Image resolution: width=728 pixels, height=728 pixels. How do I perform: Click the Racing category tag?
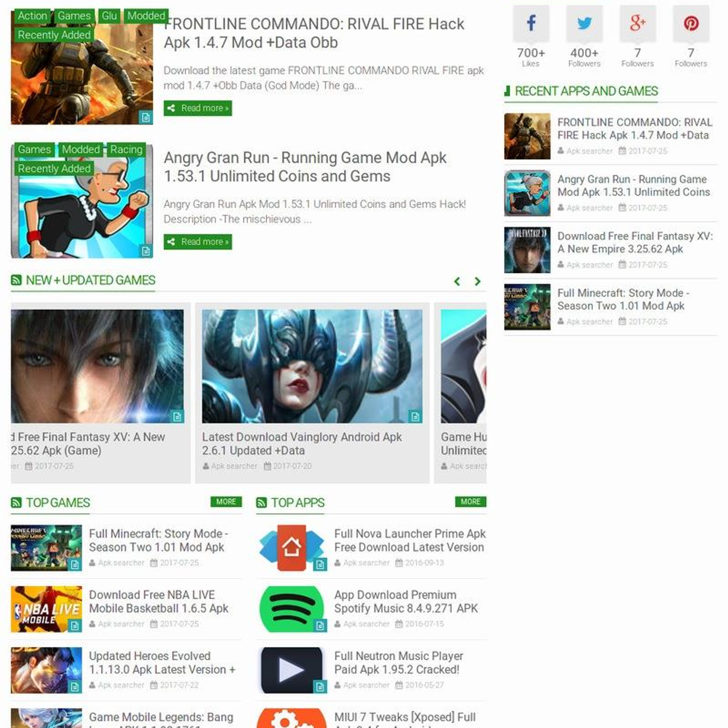click(126, 150)
